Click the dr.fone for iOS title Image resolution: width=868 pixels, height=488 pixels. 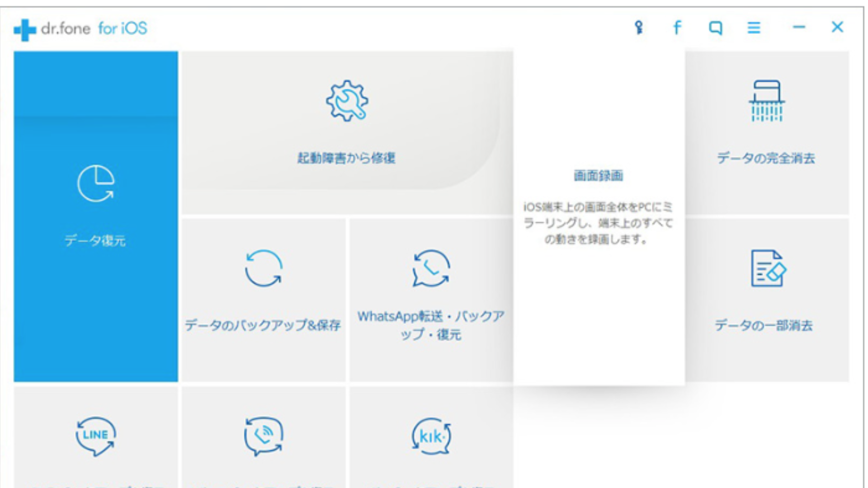[x=94, y=28]
